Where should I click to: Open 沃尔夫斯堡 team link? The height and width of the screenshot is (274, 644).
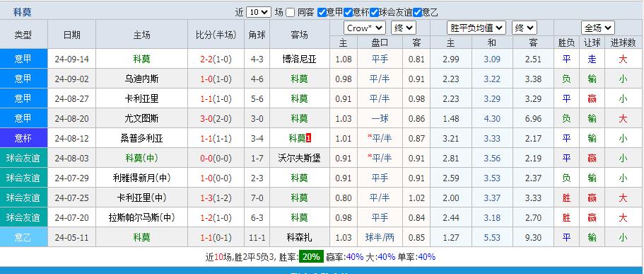[x=300, y=158]
